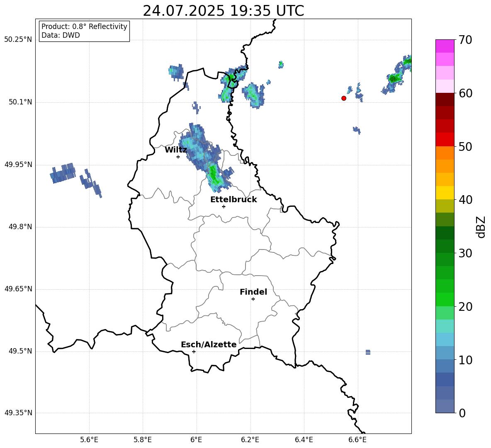Click the 70 label on the colorbar

465,40
